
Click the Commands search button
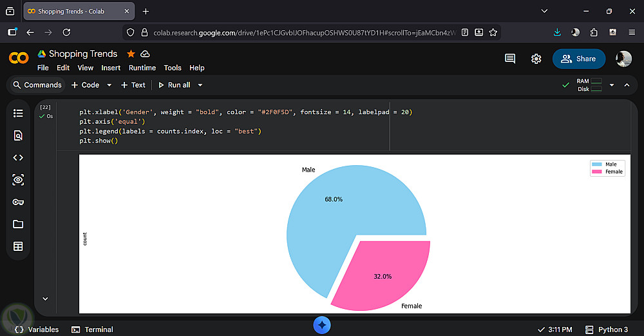pyautogui.click(x=37, y=85)
